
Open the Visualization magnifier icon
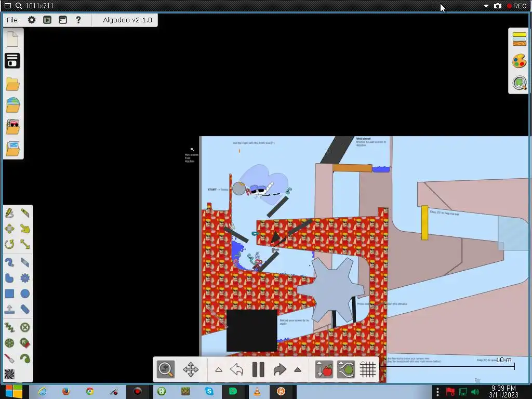tap(520, 83)
